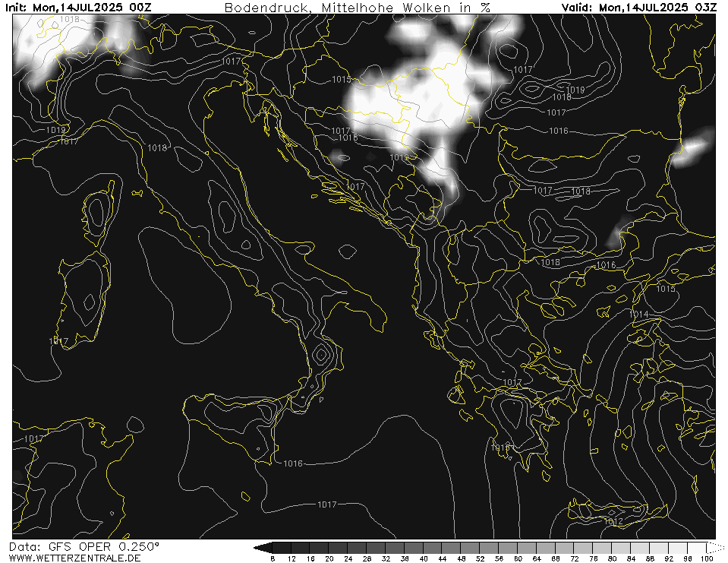Click the legend value 32
Screen dimensions: 728x563
[386, 558]
